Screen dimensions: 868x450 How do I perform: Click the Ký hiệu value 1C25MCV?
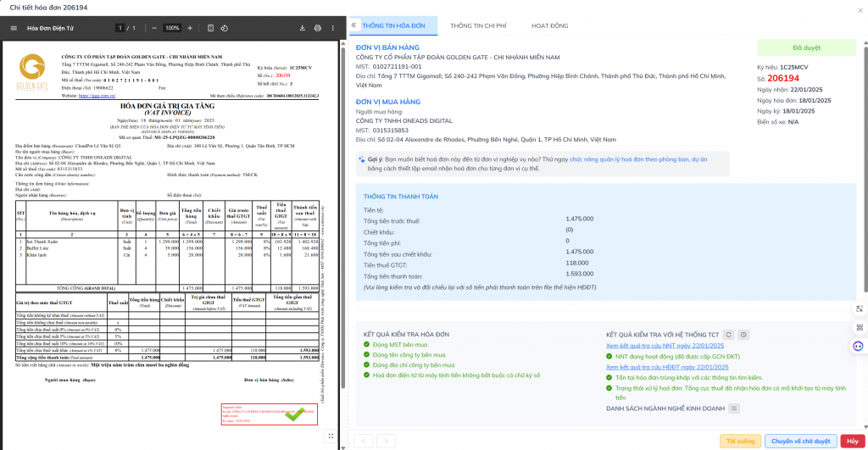(793, 68)
